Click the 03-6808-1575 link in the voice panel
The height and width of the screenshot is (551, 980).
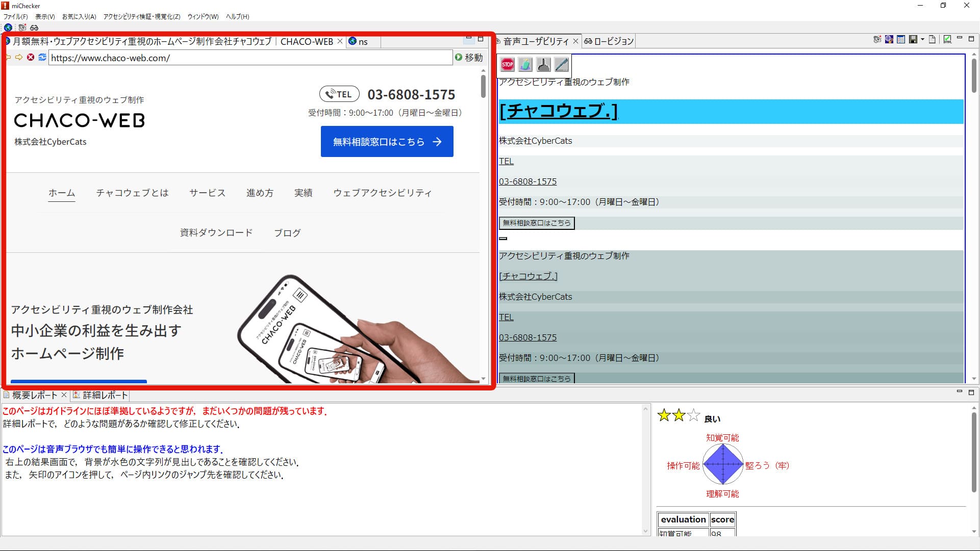[527, 181]
